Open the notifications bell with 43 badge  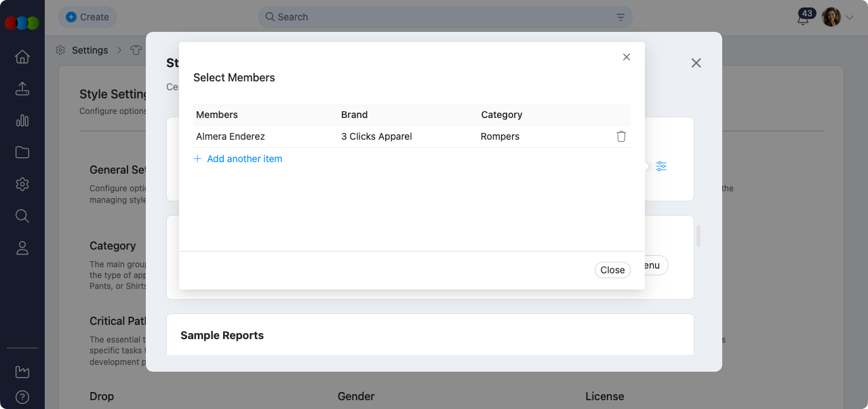pyautogui.click(x=803, y=18)
